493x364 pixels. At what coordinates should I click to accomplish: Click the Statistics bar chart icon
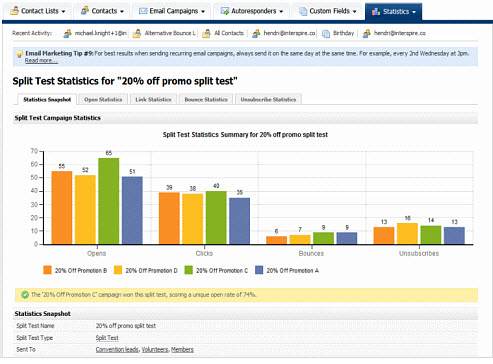tap(376, 12)
